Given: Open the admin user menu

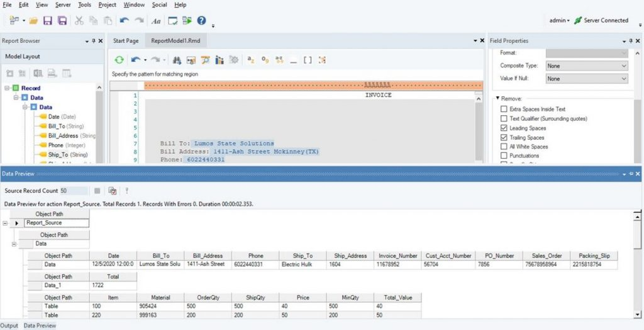Looking at the screenshot, I should [x=559, y=20].
